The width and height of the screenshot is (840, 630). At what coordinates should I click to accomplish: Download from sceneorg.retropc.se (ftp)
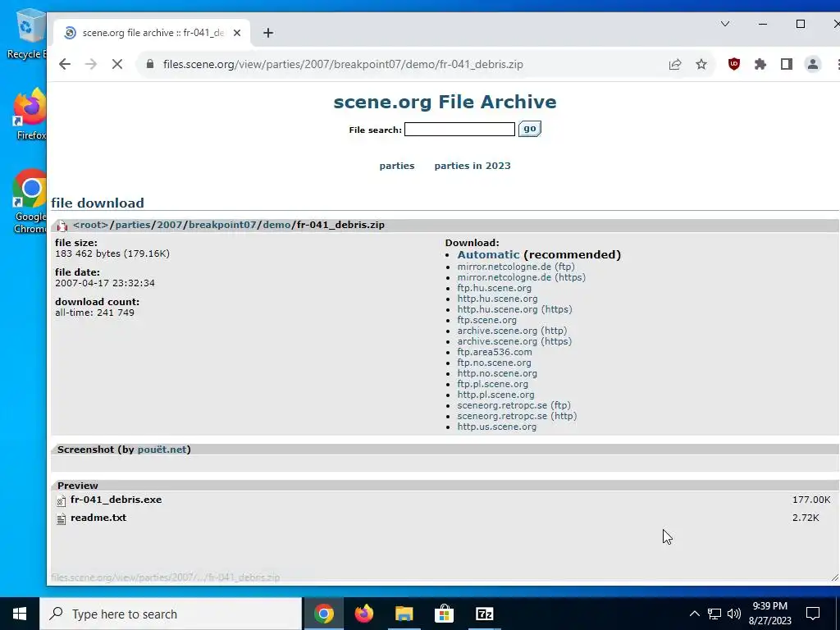(x=514, y=405)
